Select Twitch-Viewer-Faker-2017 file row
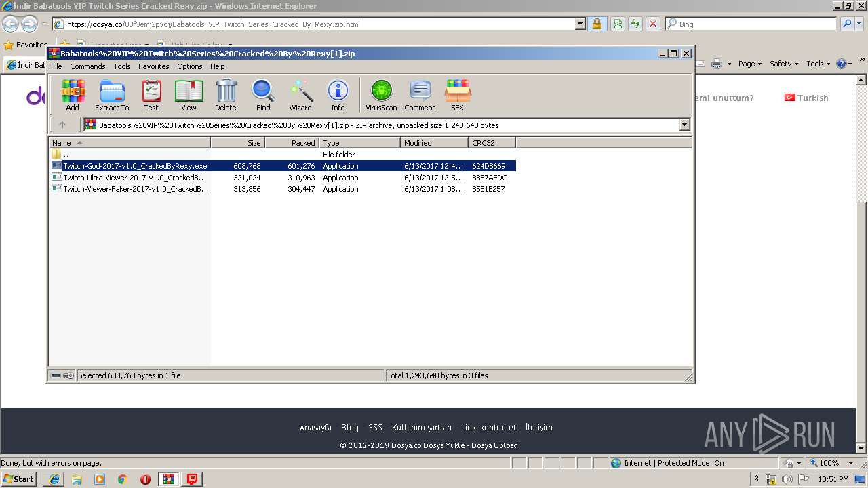The height and width of the screenshot is (488, 868). coord(283,189)
